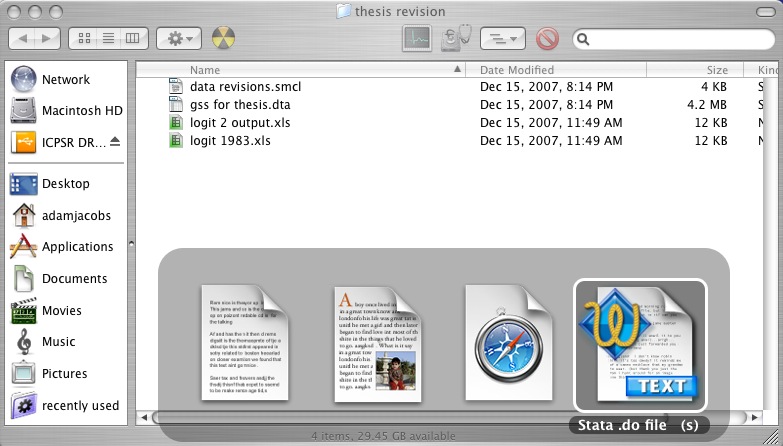
Task: Sort files by Name column header
Action: click(x=300, y=70)
